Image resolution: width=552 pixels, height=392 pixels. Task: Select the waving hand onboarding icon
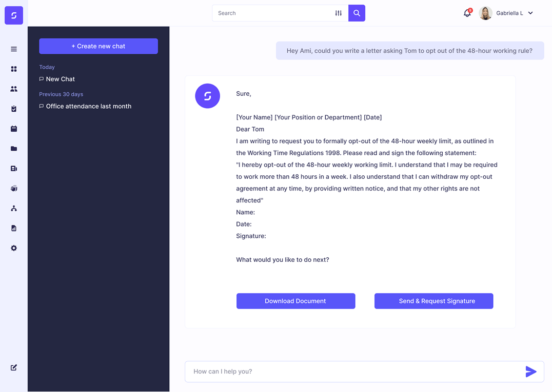(x=14, y=188)
